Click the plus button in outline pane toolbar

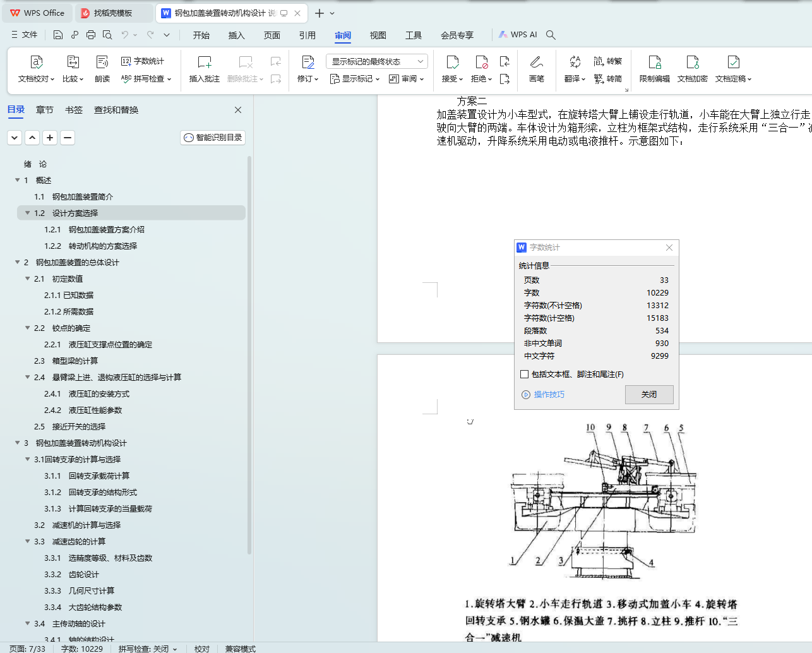click(50, 138)
